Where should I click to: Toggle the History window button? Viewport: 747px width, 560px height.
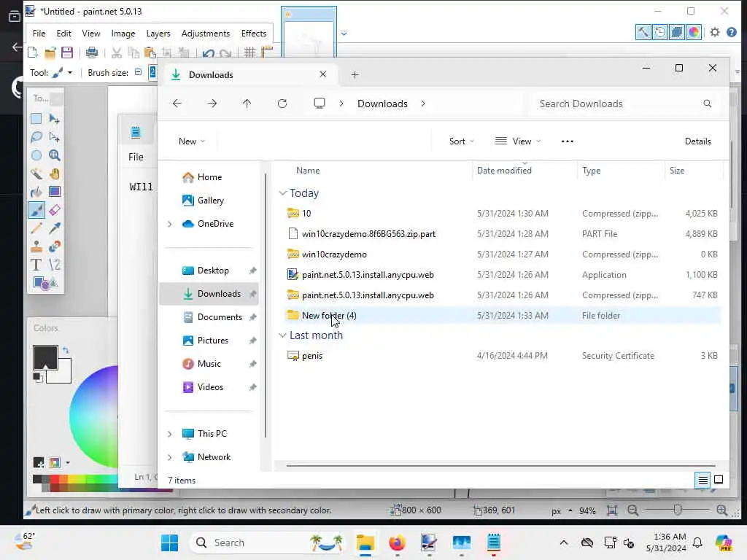660,32
